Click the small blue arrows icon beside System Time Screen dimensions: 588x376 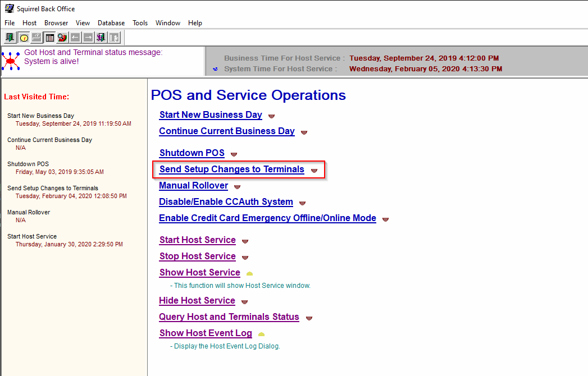tap(215, 69)
